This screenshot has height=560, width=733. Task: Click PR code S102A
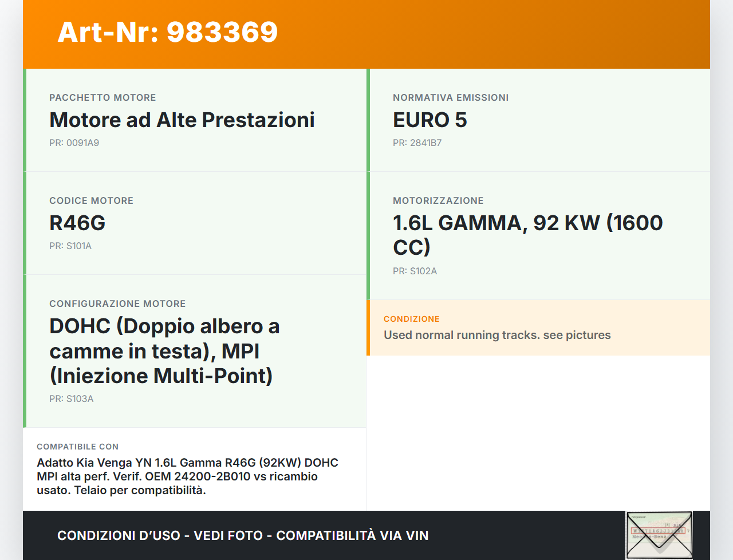(x=415, y=271)
